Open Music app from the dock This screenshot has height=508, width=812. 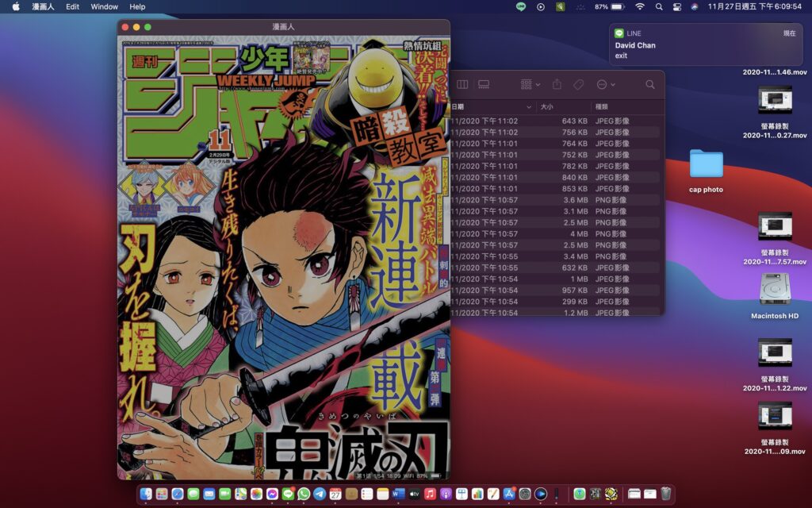[430, 494]
